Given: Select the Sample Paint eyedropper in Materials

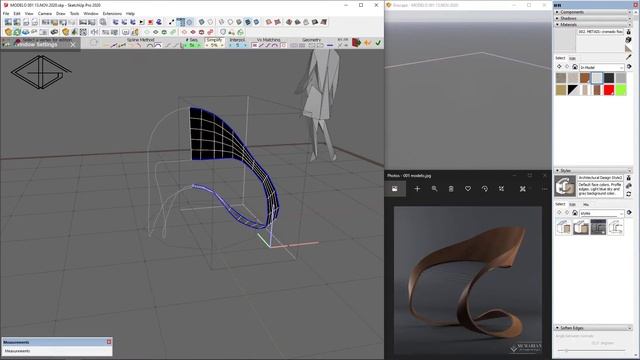Looking at the screenshot, I should [x=629, y=57].
